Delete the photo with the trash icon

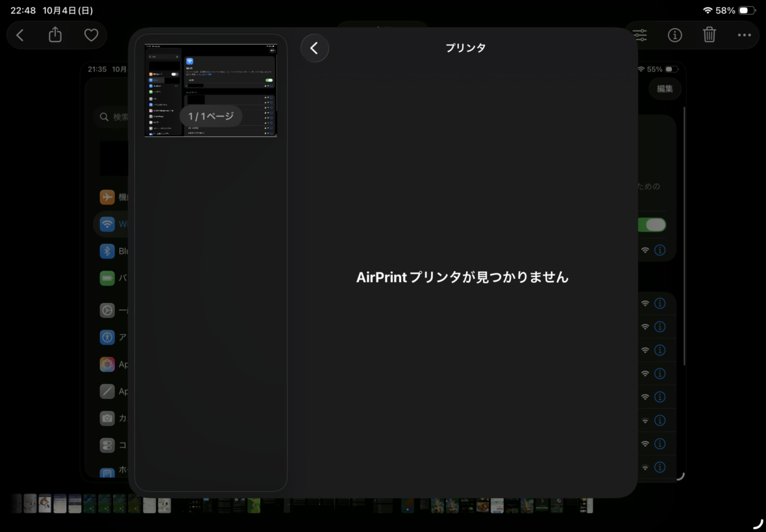[710, 34]
